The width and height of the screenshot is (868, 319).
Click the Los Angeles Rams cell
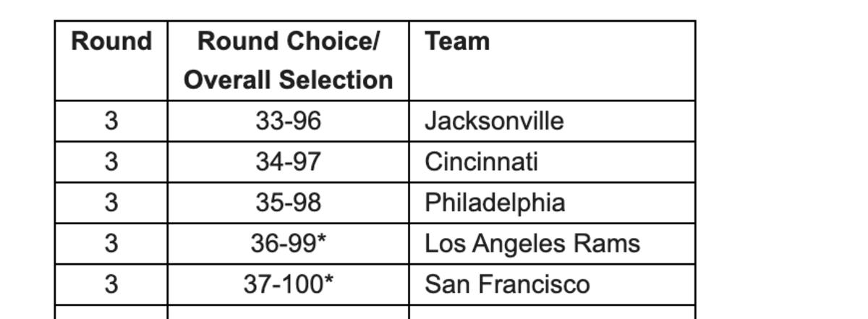pyautogui.click(x=532, y=244)
